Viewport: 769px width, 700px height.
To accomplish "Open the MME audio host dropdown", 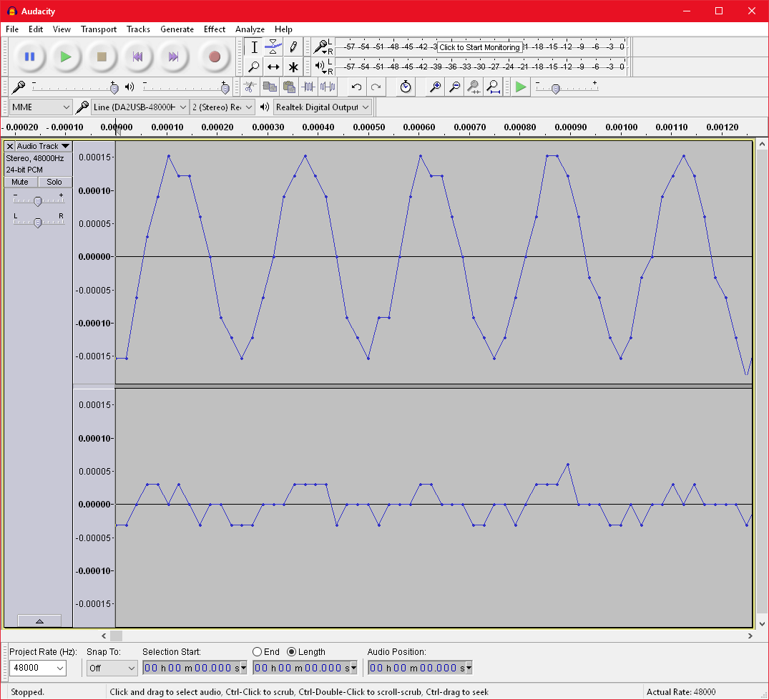I will [x=41, y=107].
